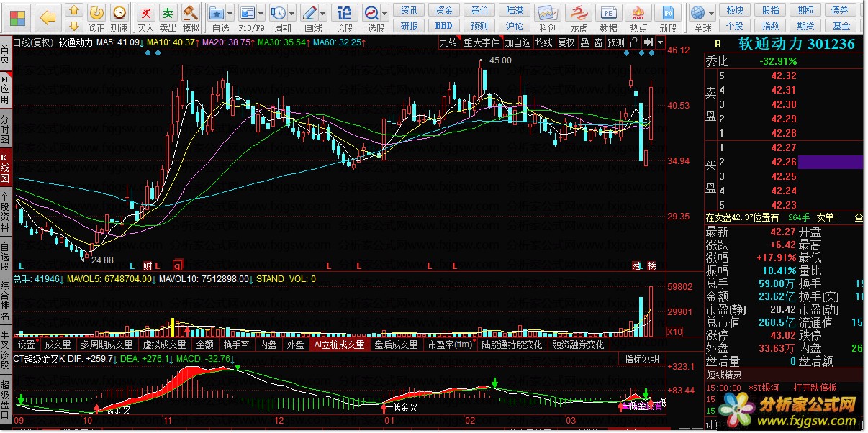Open the chart toolbar down-arrow menu

click(x=660, y=42)
